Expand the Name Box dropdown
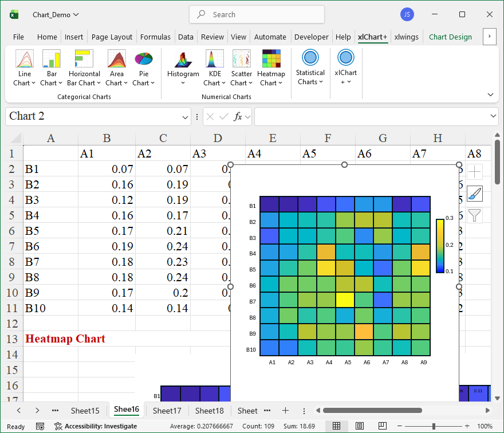Image resolution: width=504 pixels, height=433 pixels. [185, 117]
